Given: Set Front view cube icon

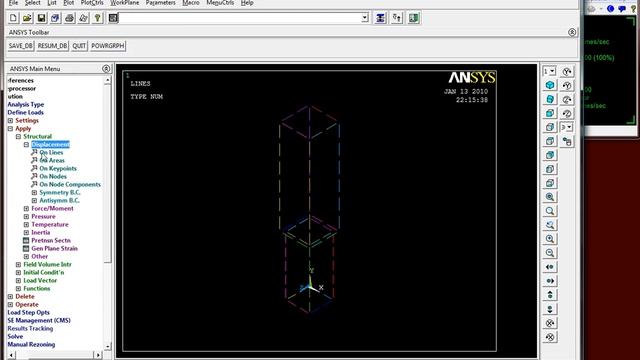Looking at the screenshot, I should coord(550,113).
